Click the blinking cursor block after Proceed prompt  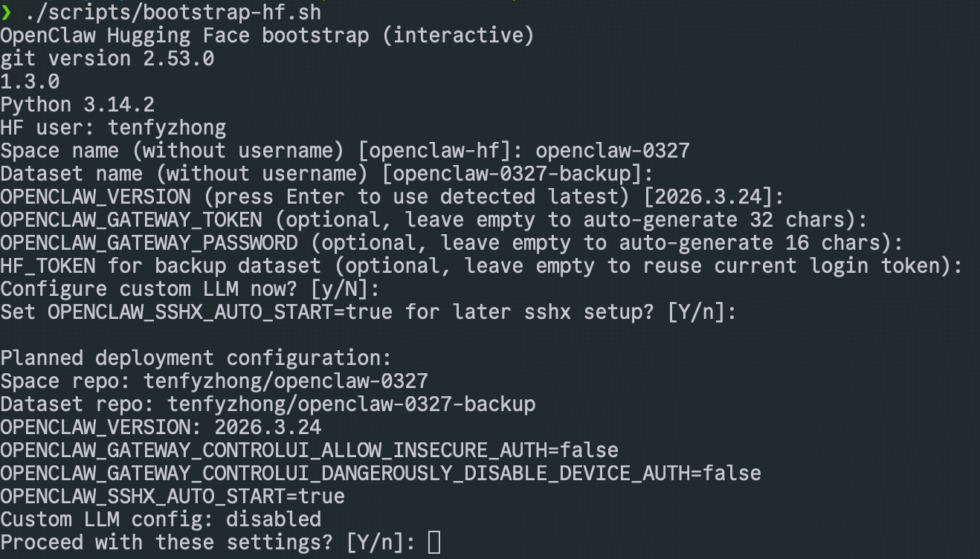point(435,543)
